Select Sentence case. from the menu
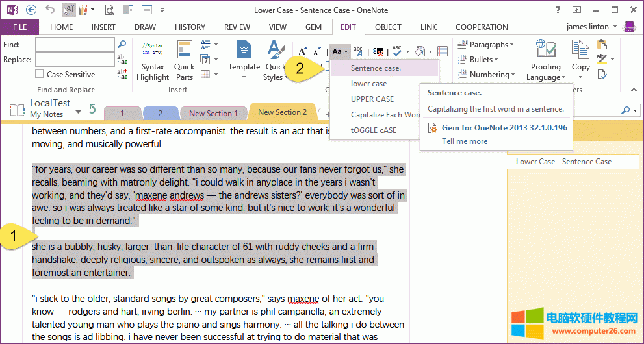644x344 pixels. click(x=376, y=68)
